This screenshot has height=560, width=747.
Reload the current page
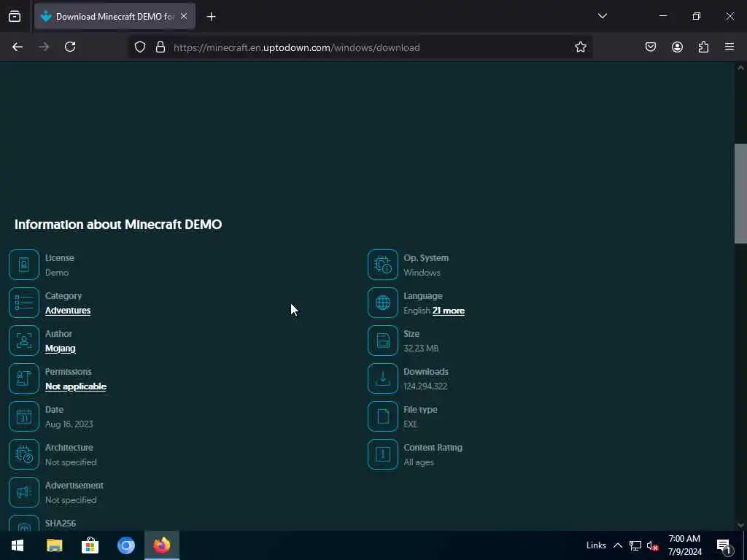(70, 47)
